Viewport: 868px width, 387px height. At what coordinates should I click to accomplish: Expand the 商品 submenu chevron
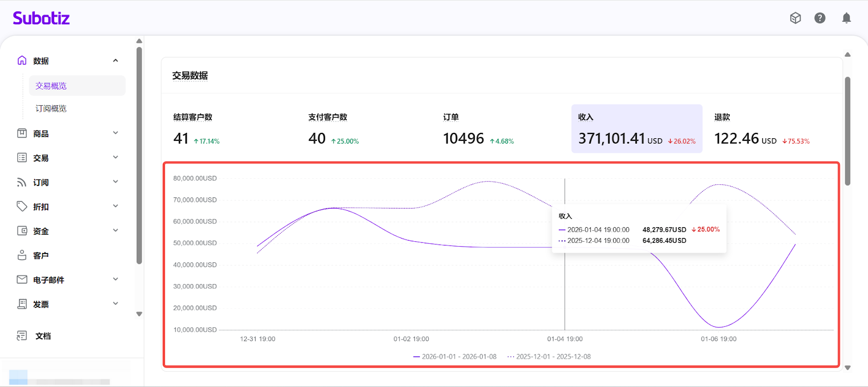tap(116, 133)
